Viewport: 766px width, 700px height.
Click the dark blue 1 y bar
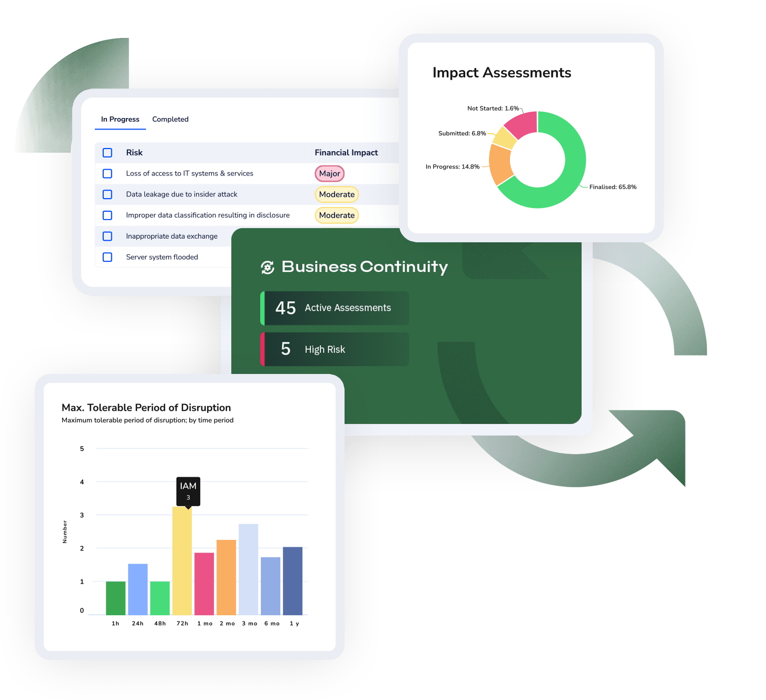(x=292, y=581)
